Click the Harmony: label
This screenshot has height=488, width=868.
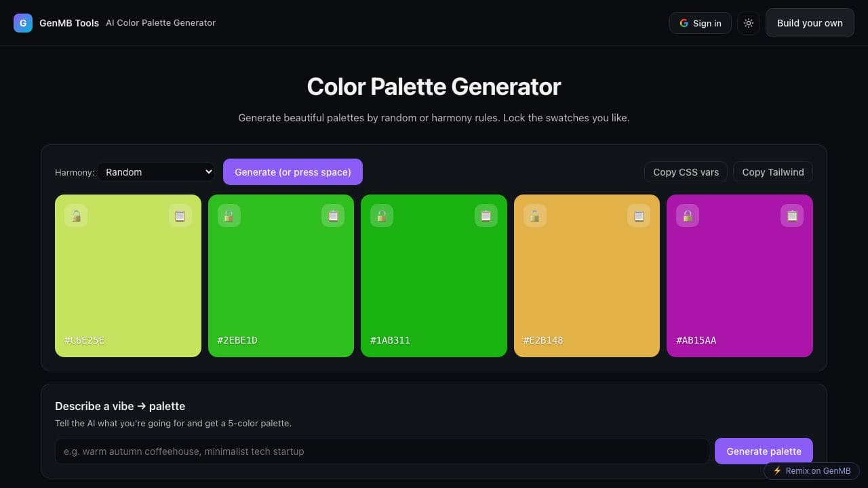point(75,173)
